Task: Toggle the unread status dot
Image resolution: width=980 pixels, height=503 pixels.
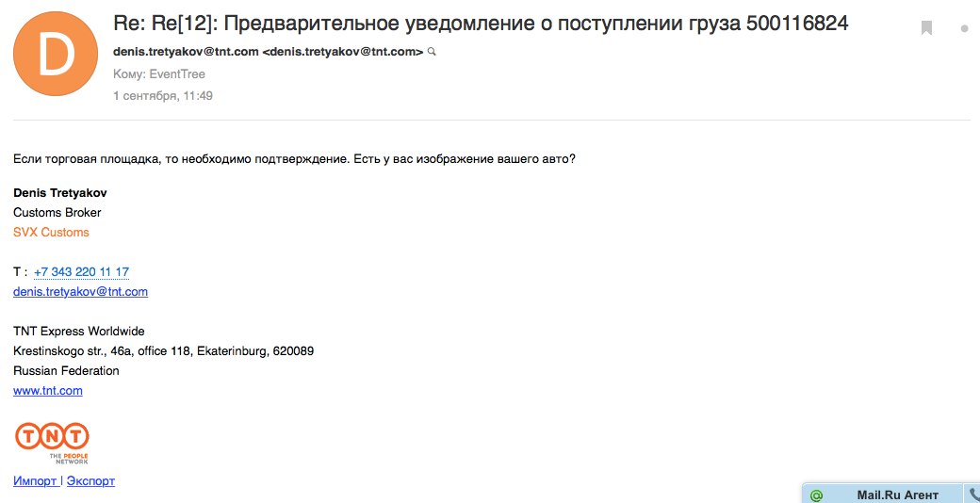Action: tap(964, 29)
